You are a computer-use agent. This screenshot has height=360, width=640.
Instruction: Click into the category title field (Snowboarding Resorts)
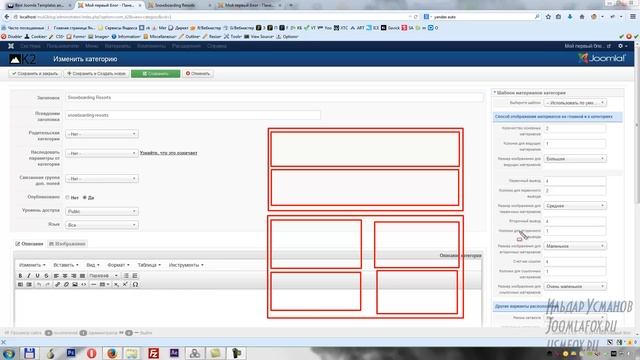(274, 98)
